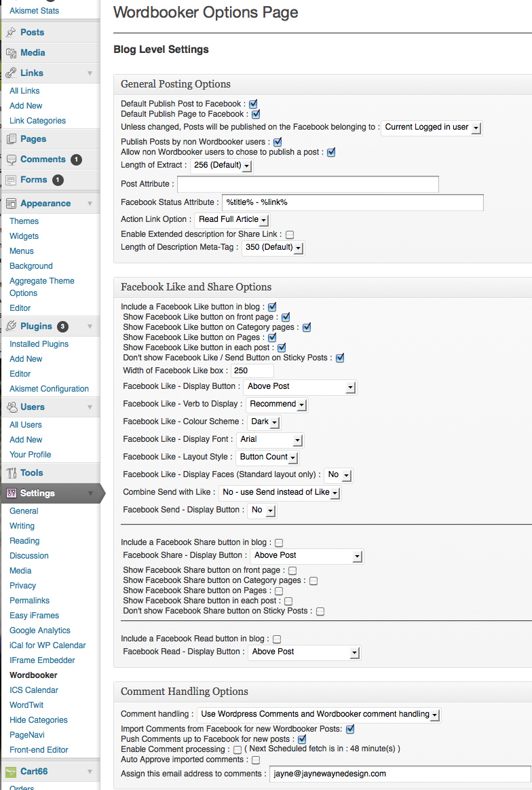This screenshot has height=790, width=532.
Task: Open the Comments menu
Action: tap(43, 159)
